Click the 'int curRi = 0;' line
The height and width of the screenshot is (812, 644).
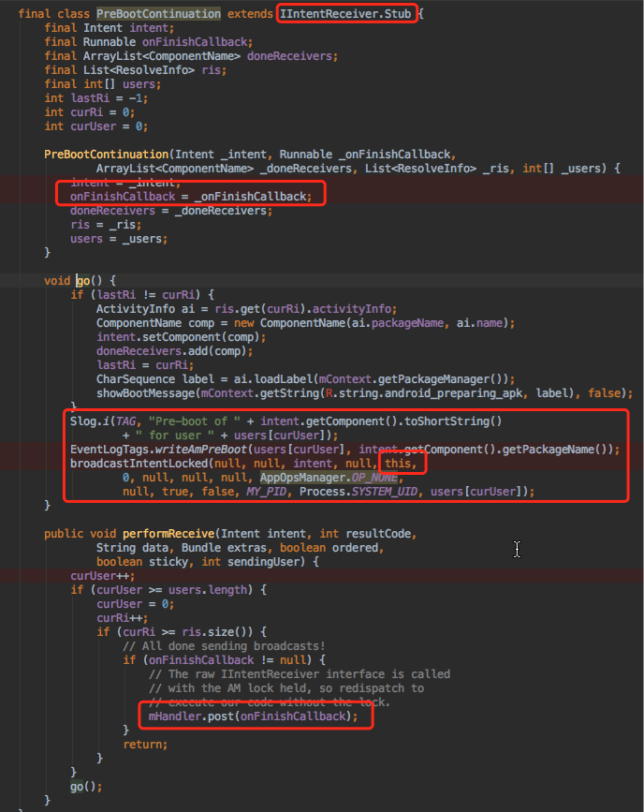[x=90, y=111]
